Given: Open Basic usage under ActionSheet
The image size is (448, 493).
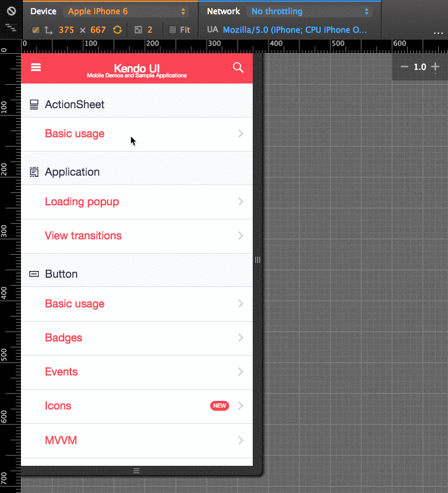Looking at the screenshot, I should [137, 134].
